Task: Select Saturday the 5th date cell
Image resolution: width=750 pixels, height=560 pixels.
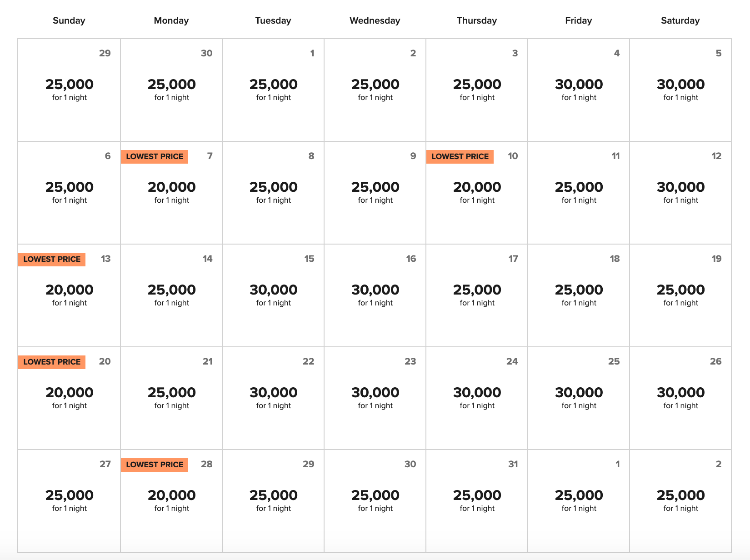Action: 680,90
